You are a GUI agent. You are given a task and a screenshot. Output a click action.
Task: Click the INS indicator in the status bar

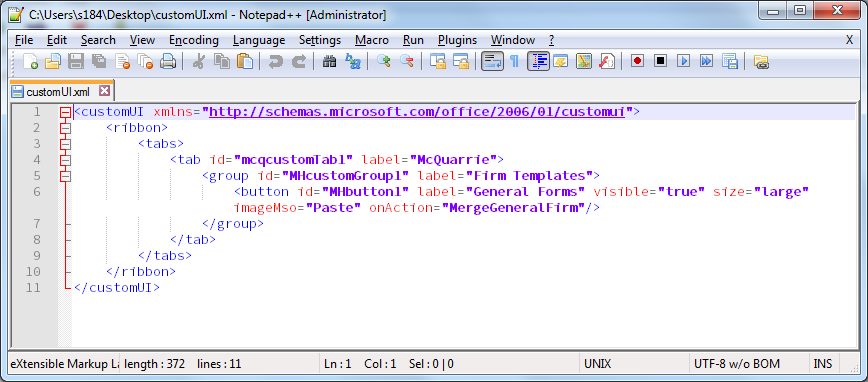(x=823, y=364)
